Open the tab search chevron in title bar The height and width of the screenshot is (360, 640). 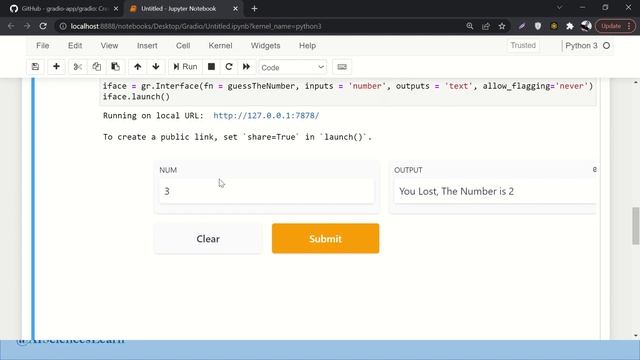coord(560,7)
